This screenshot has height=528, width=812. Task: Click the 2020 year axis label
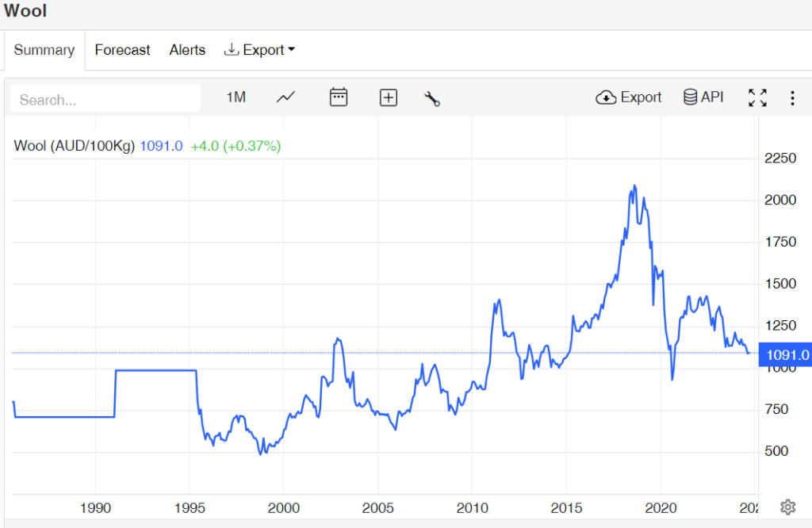[x=661, y=508]
